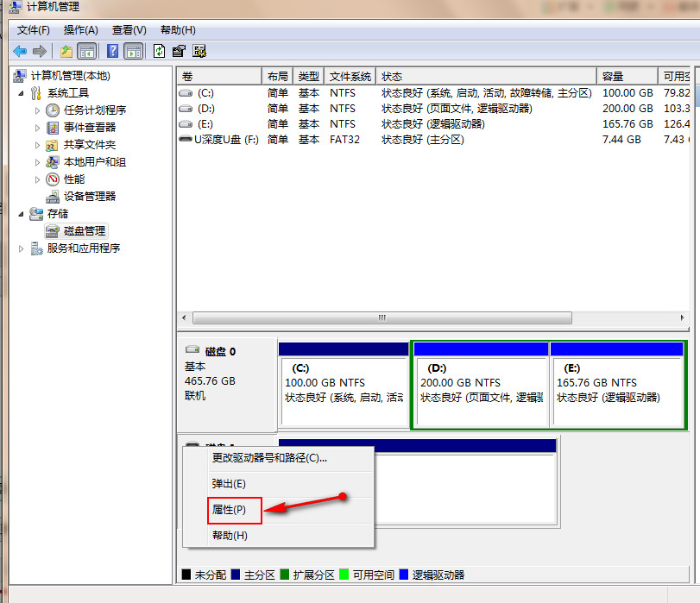Screen dimensions: 700x603
Task: Click the Up one level folder icon
Action: (x=66, y=51)
